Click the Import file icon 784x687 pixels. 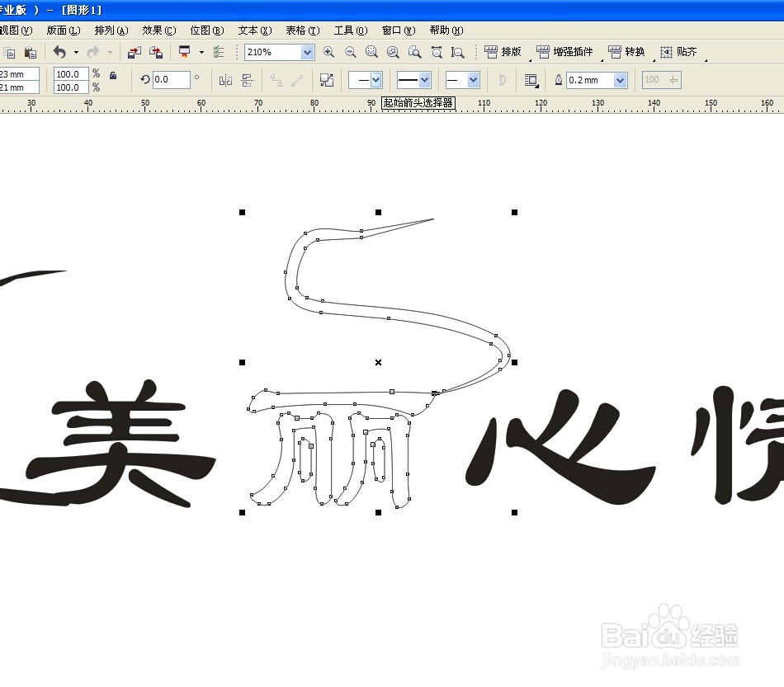pyautogui.click(x=135, y=52)
